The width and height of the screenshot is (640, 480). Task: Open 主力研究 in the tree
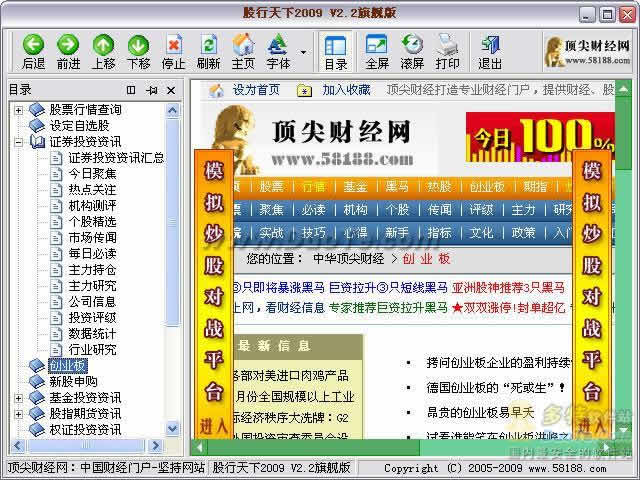[92, 286]
